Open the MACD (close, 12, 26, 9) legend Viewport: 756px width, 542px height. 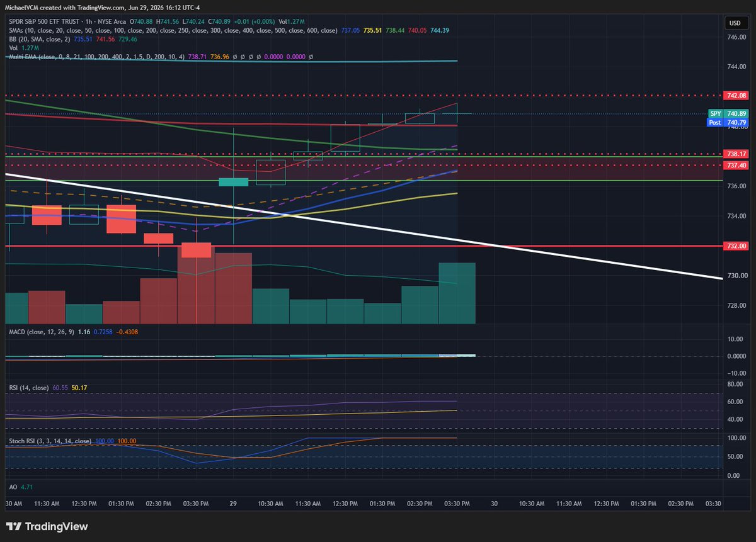point(42,330)
